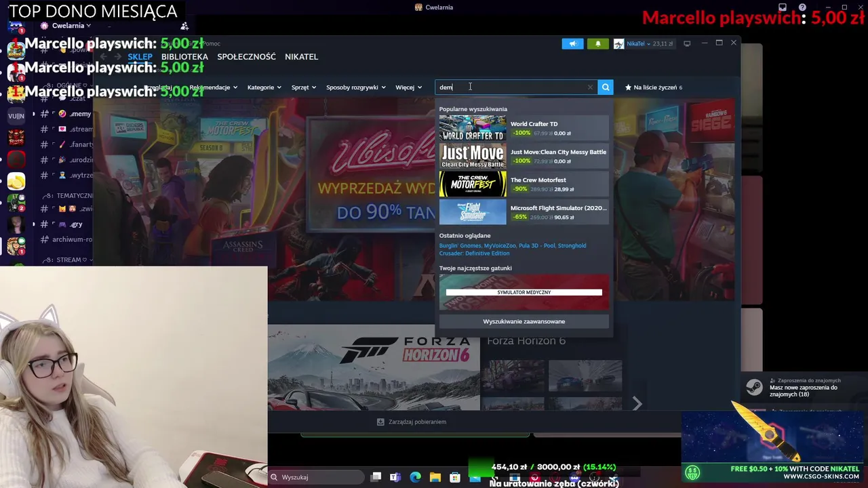This screenshot has height=488, width=868.
Task: Select Just Move:Clean City Messy Battle suggestion
Action: coord(524,157)
